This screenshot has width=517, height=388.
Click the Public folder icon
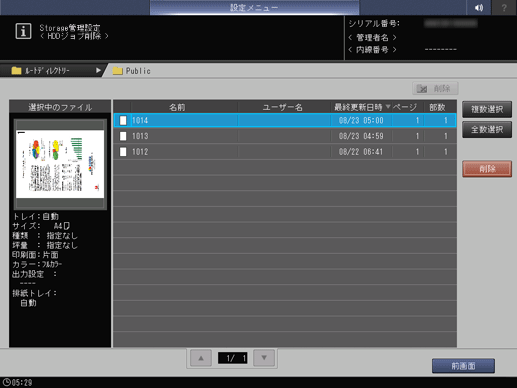pos(118,71)
